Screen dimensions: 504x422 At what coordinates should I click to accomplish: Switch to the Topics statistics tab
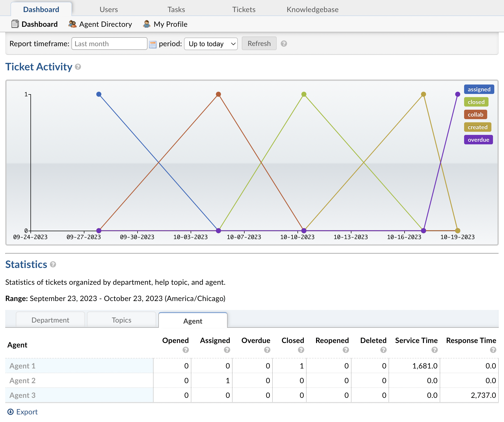pos(121,320)
